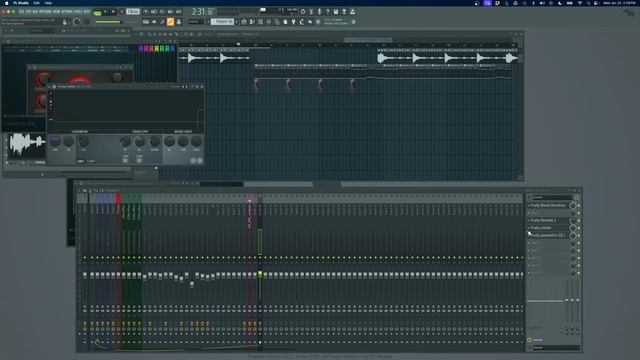Expand Fruity Limiter slot arrow
Viewport: 640px width, 360px height.
[529, 228]
